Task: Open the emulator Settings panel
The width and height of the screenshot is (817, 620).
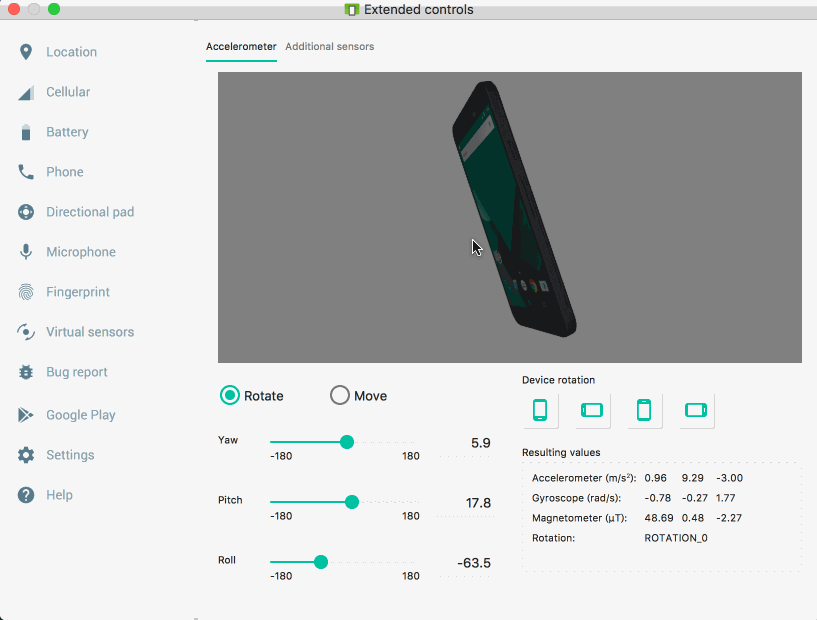Action: pyautogui.click(x=70, y=455)
